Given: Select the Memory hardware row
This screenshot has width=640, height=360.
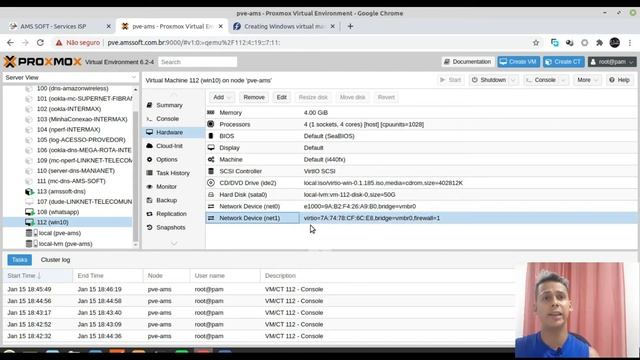Looking at the screenshot, I should pos(421,113).
